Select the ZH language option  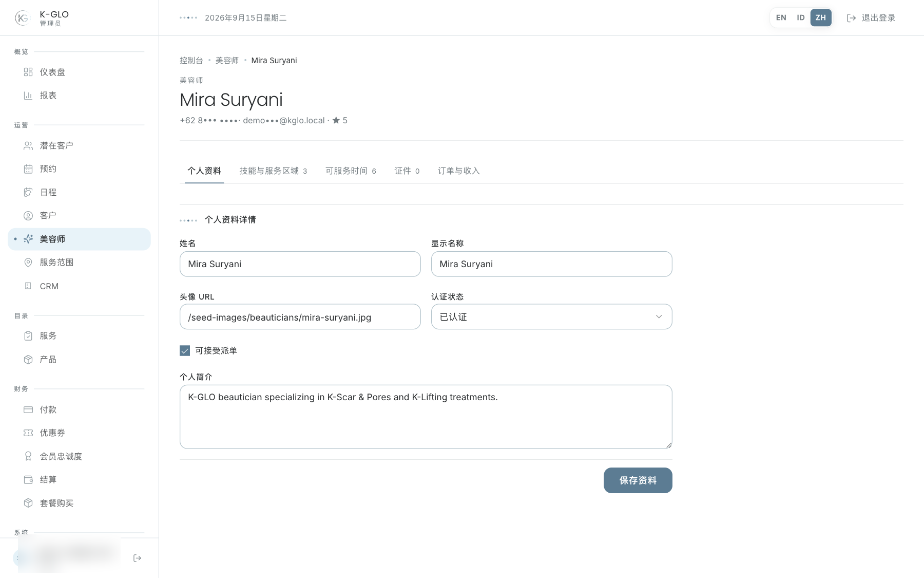(x=821, y=17)
